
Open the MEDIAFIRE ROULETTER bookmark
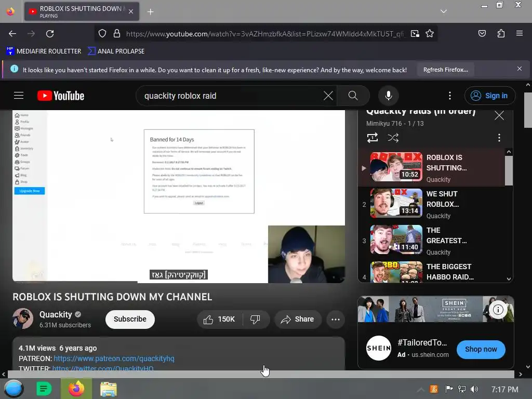click(x=44, y=51)
